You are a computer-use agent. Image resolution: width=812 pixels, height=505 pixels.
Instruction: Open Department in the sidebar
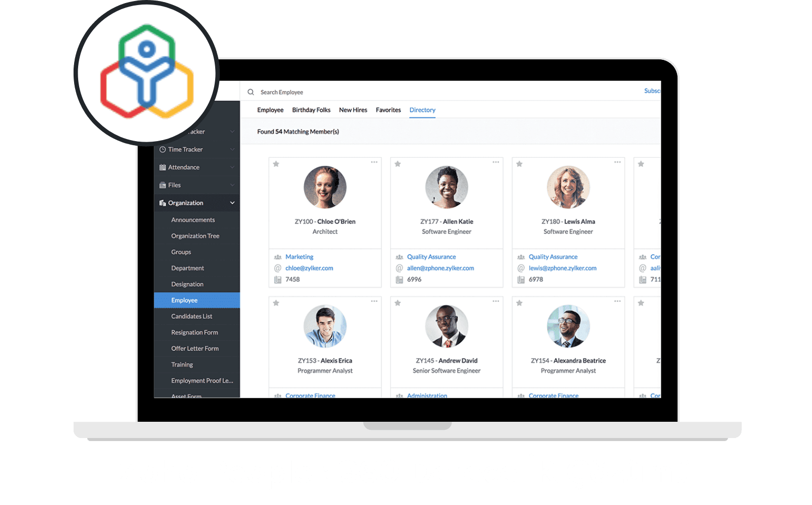188,268
